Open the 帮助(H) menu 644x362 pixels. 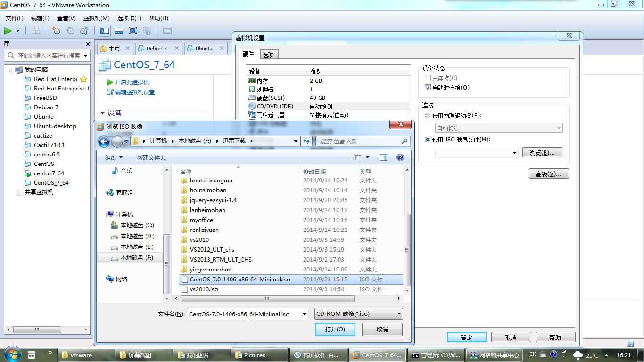coord(158,18)
